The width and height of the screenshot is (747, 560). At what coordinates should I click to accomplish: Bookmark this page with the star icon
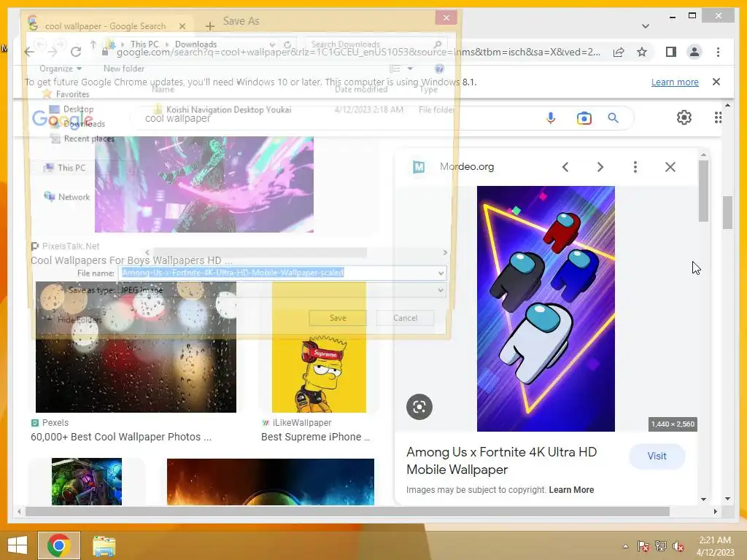pos(642,52)
